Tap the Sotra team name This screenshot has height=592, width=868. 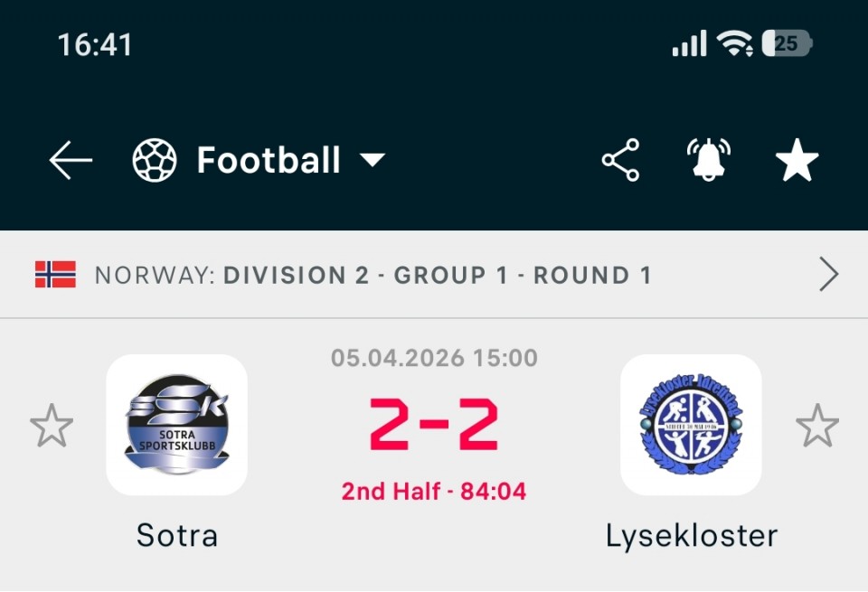pyautogui.click(x=177, y=536)
